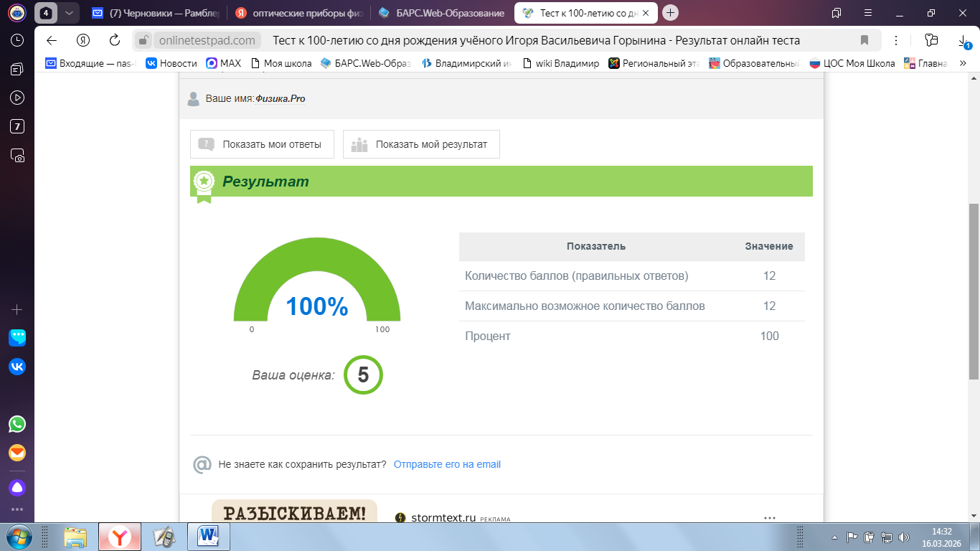The image size is (980, 551).
Task: Click the Показать мой результат button
Action: [421, 144]
